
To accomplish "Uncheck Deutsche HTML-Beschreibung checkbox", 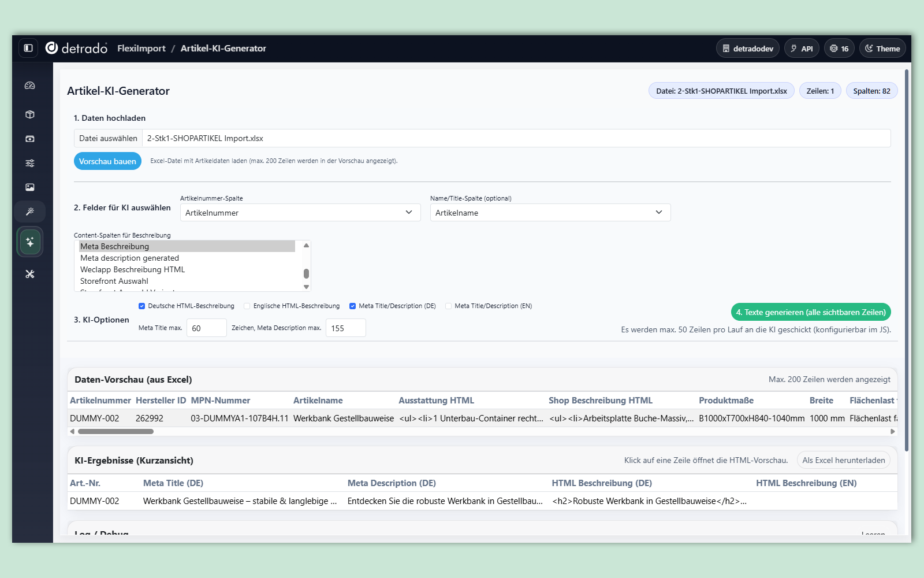I will 141,306.
